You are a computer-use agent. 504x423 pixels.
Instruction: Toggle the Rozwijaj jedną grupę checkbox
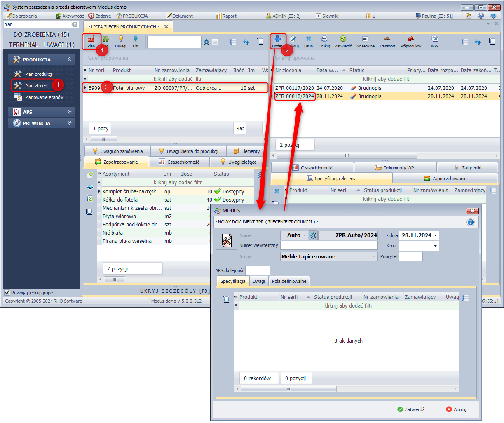point(7,293)
